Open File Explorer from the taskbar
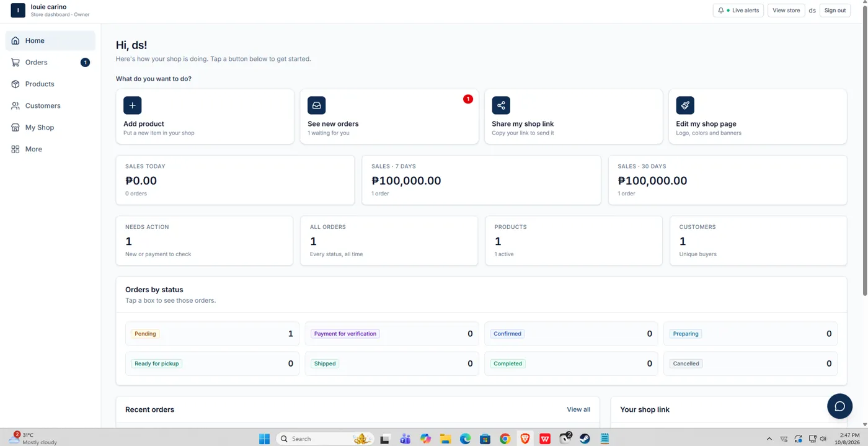Screen dimensions: 868x446 445,439
